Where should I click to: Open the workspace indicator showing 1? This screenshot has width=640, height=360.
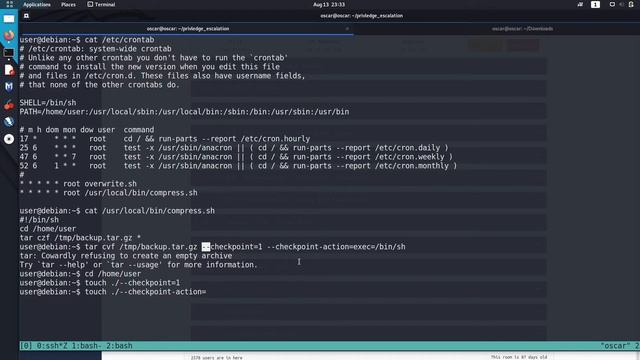tap(596, 4)
